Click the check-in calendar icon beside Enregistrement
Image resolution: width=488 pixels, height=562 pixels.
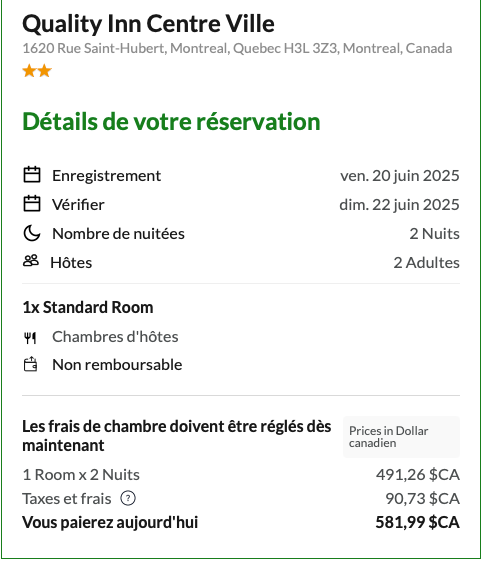pyautogui.click(x=32, y=176)
